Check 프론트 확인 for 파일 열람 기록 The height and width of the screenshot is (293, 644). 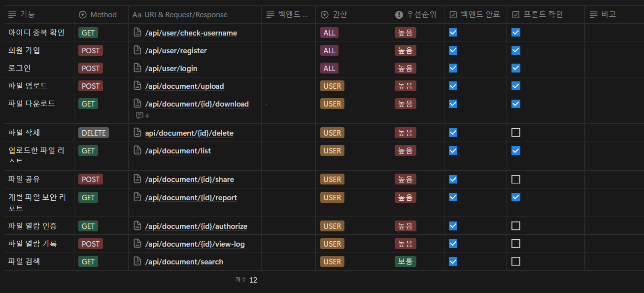coord(516,244)
